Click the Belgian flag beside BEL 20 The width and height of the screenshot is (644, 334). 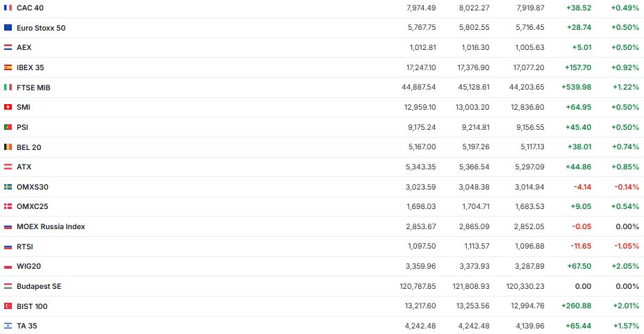pyautogui.click(x=8, y=147)
